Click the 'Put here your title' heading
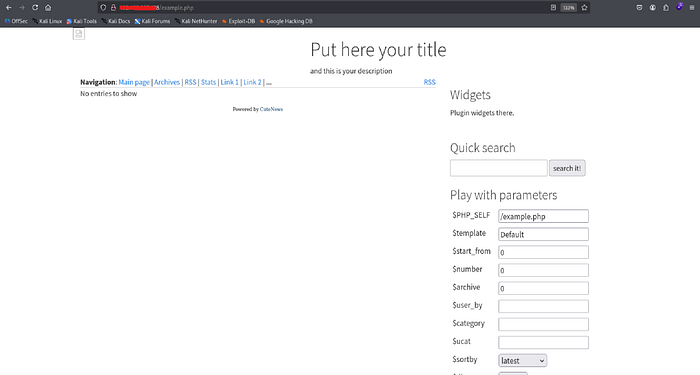 (378, 50)
